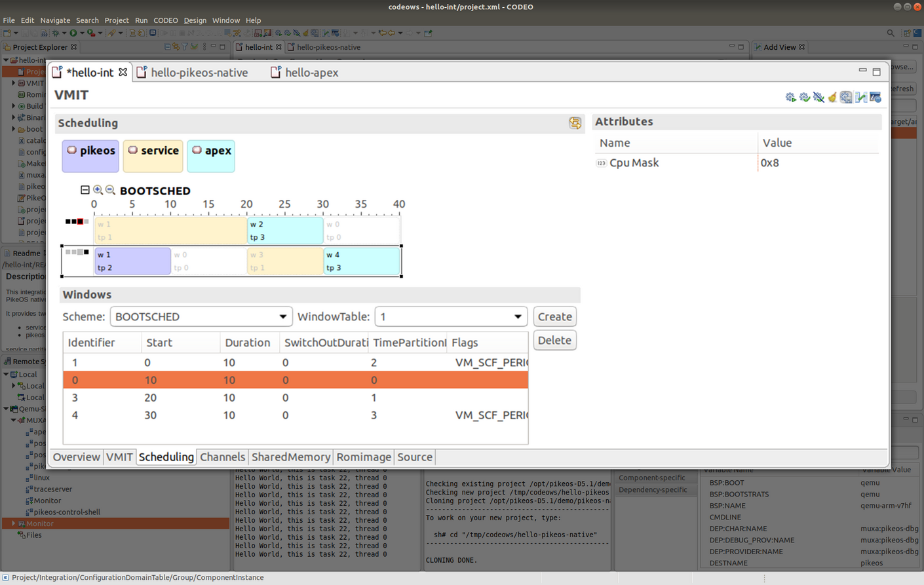Open the CODEO menu

(x=166, y=20)
